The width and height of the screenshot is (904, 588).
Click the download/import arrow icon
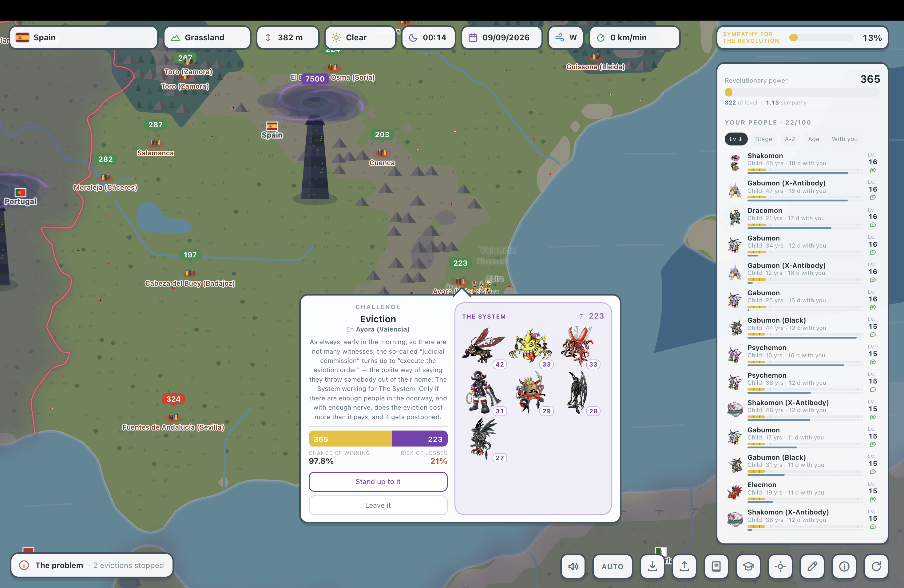(652, 566)
